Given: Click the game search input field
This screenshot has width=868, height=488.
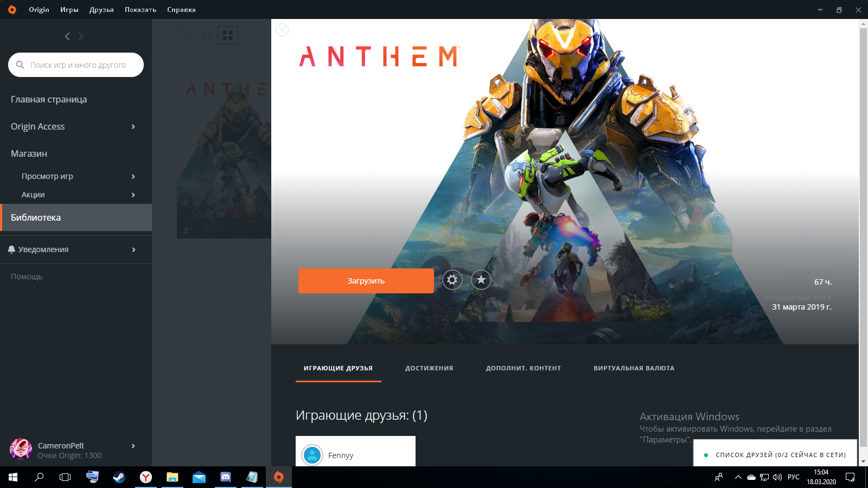Looking at the screenshot, I should [76, 65].
